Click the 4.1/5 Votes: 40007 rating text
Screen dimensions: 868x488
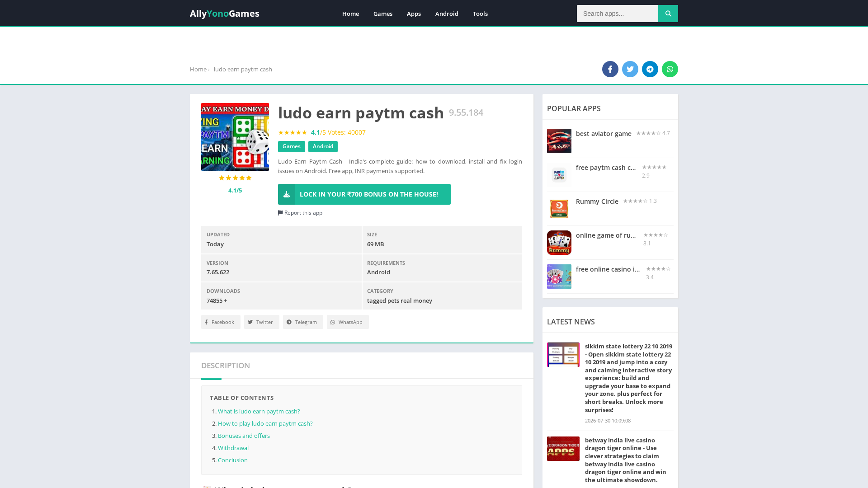(x=338, y=132)
